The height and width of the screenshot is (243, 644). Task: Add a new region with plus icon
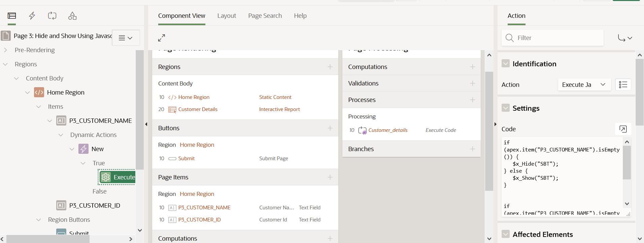point(330,67)
